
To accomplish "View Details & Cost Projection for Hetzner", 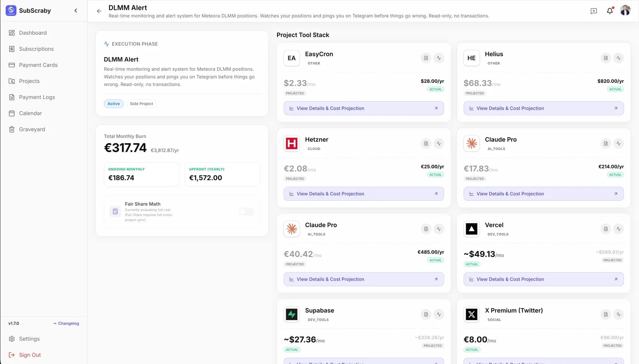I will click(x=364, y=194).
